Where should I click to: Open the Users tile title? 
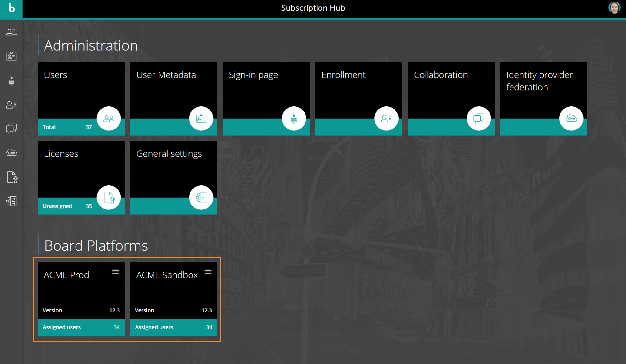tap(55, 75)
